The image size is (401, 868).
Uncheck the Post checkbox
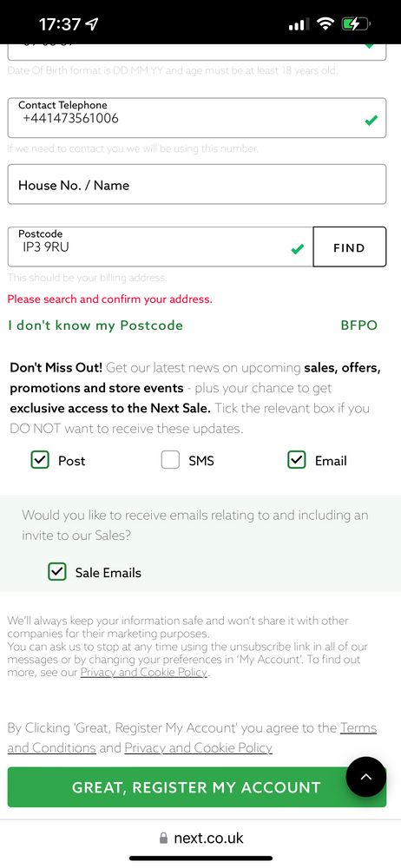pos(40,460)
